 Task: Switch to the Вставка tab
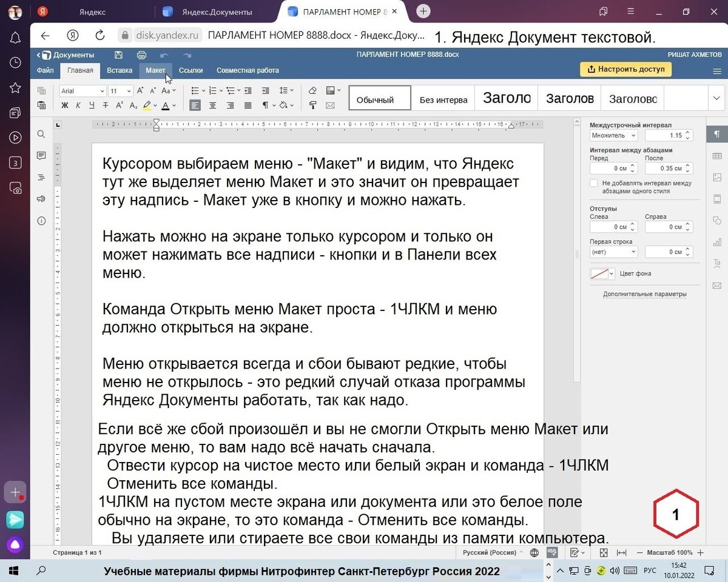tap(120, 70)
